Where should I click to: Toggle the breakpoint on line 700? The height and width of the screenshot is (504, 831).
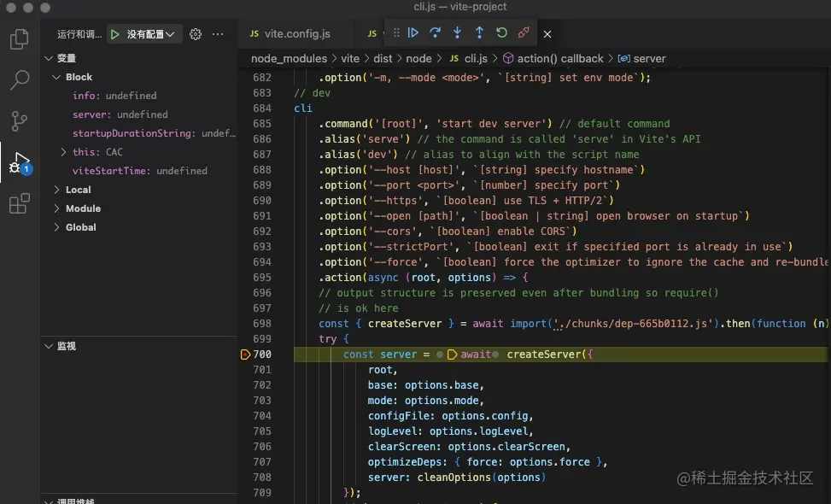[x=245, y=355]
